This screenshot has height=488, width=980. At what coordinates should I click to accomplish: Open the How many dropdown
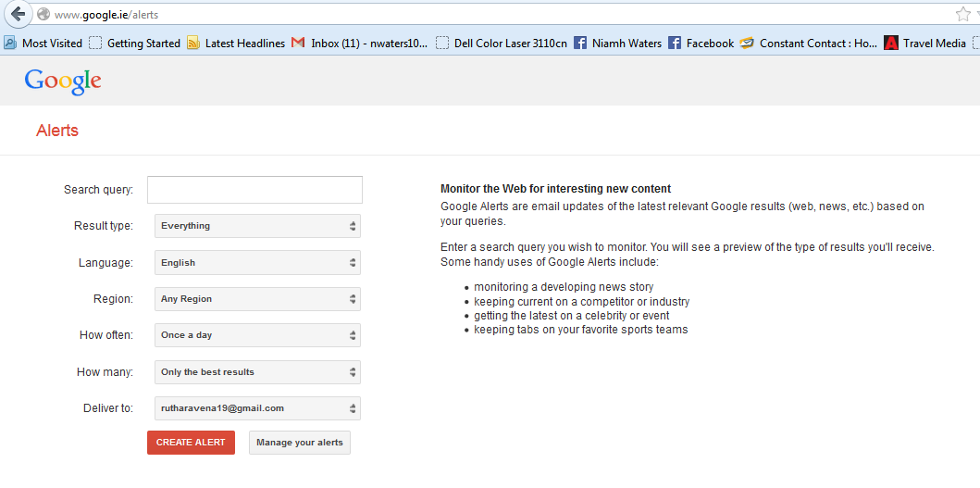pyautogui.click(x=257, y=372)
